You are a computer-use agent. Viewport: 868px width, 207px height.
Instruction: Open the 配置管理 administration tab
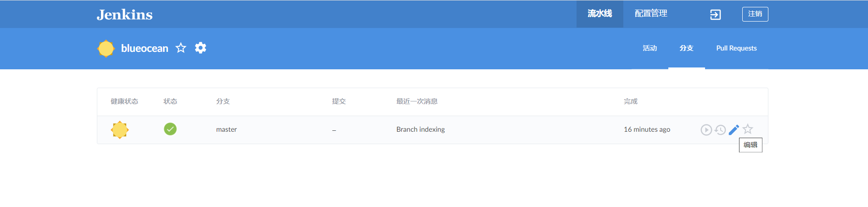coord(651,14)
